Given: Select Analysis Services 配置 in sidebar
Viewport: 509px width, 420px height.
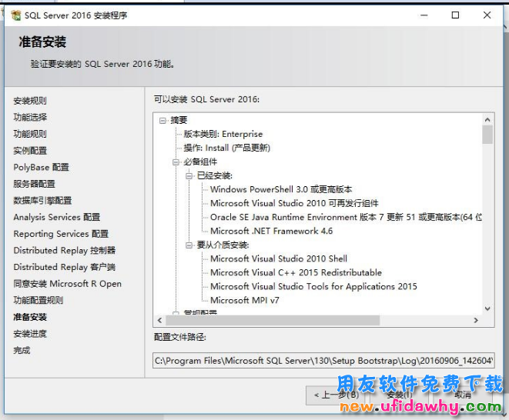Looking at the screenshot, I should tap(56, 217).
